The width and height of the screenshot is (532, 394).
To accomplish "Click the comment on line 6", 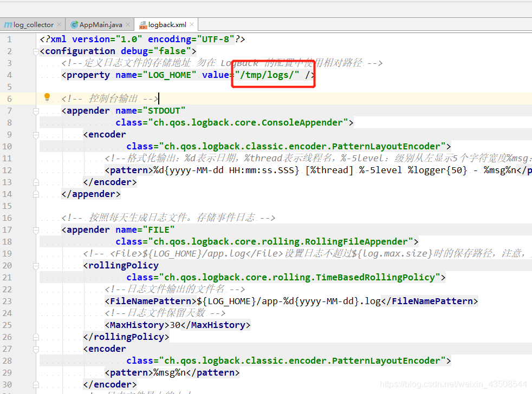I will 110,98.
